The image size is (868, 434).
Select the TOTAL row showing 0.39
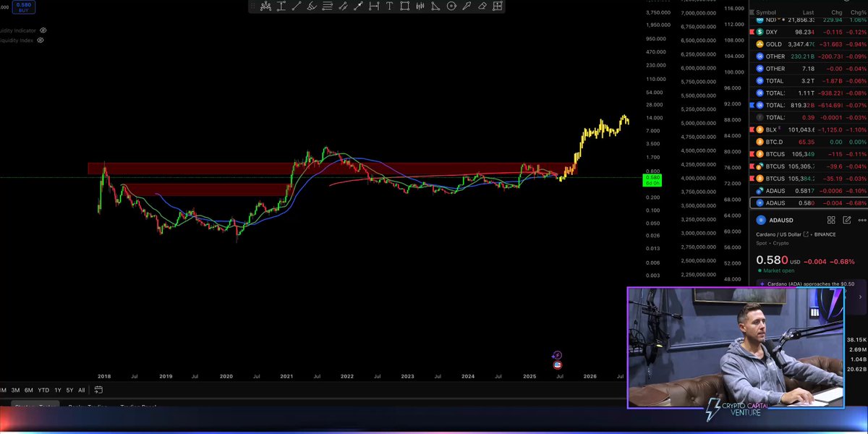pos(809,117)
